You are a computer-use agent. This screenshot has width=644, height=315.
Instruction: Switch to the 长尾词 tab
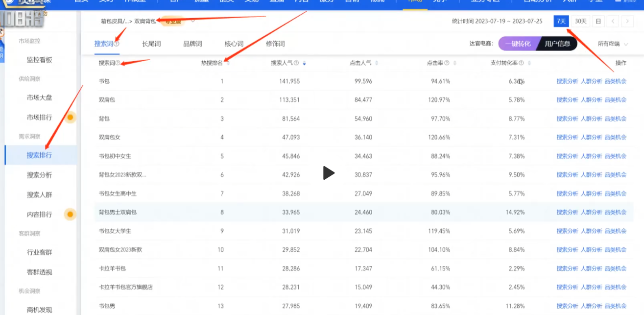click(x=151, y=44)
